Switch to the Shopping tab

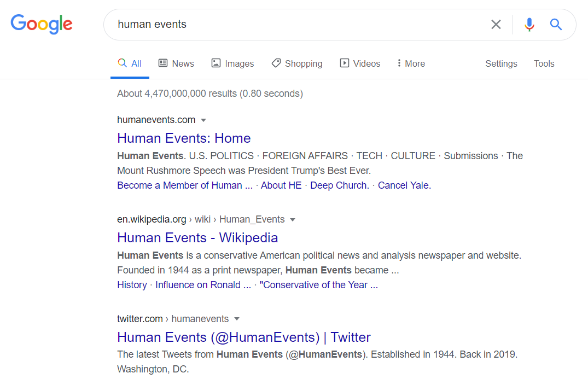(x=297, y=63)
